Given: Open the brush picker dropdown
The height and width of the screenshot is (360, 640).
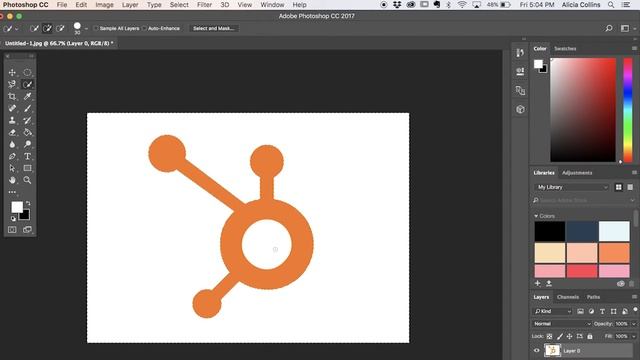Looking at the screenshot, I should 86,29.
